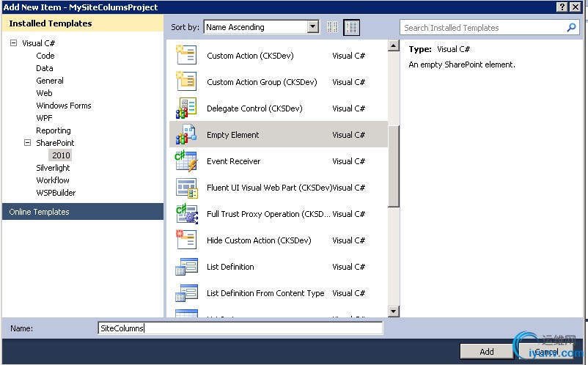Click the Event Receiver template icon
The image size is (588, 365).
[186, 161]
